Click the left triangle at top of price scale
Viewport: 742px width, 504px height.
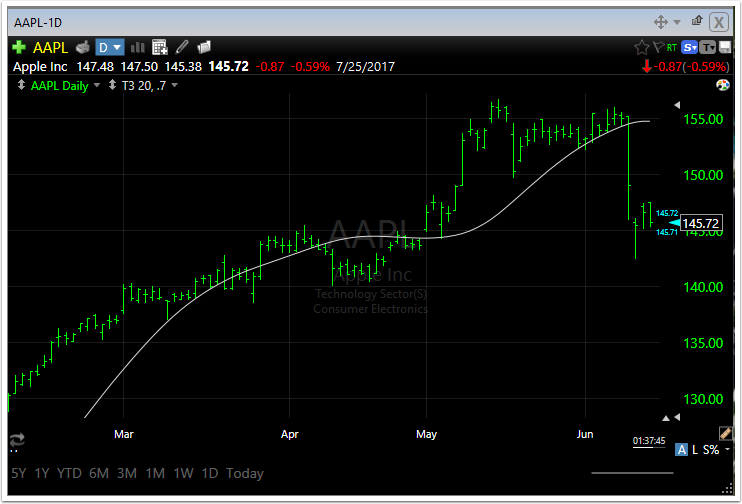click(677, 105)
